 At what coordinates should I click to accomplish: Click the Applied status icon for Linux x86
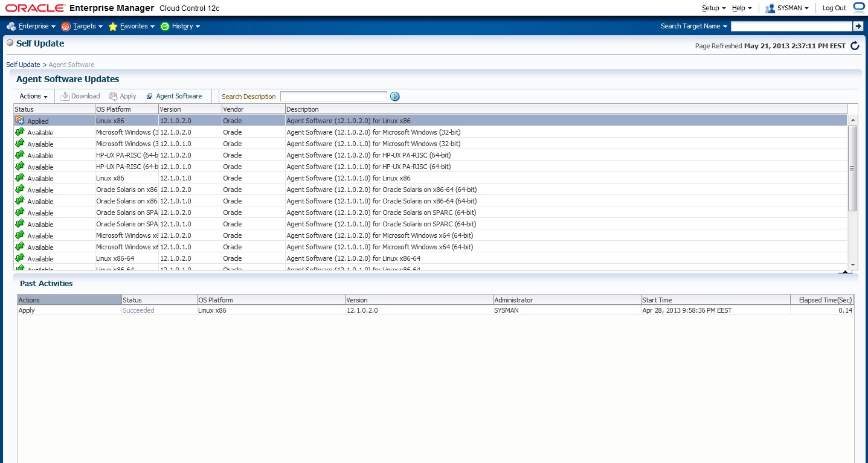click(19, 121)
